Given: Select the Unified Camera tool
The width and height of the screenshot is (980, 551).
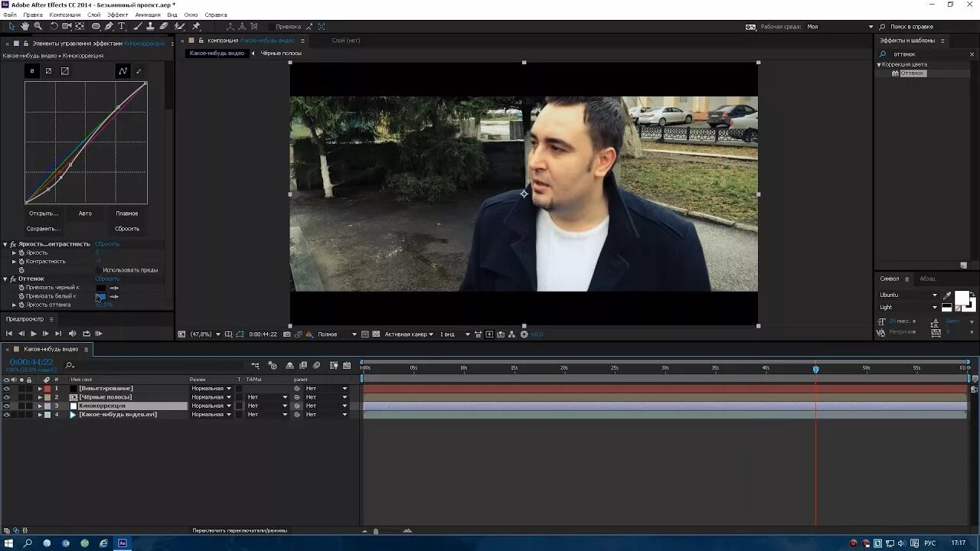Looking at the screenshot, I should pos(67,26).
